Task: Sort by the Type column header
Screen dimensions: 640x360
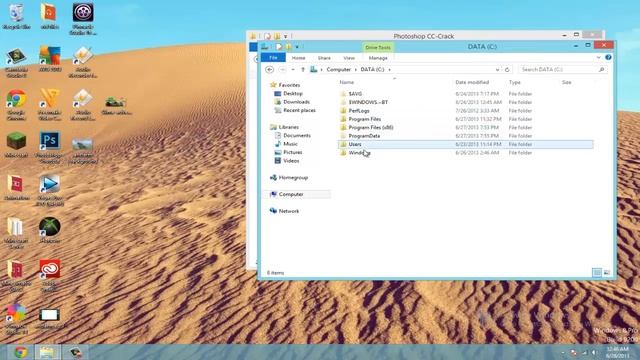Action: (515, 82)
